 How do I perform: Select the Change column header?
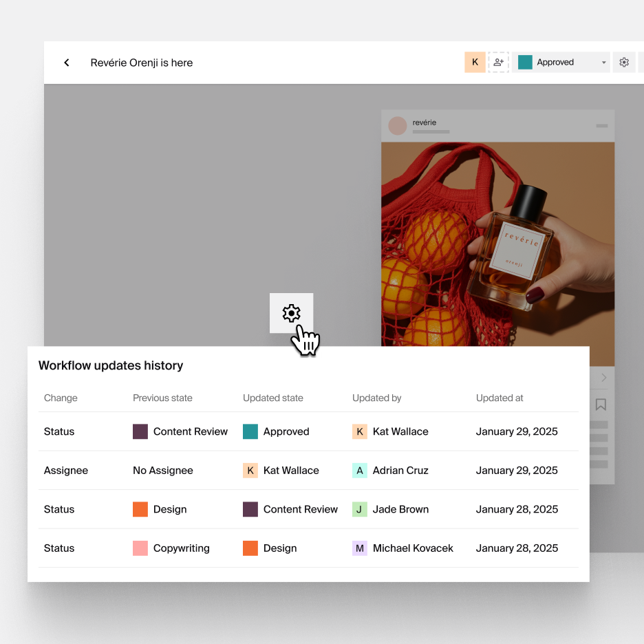(x=61, y=398)
